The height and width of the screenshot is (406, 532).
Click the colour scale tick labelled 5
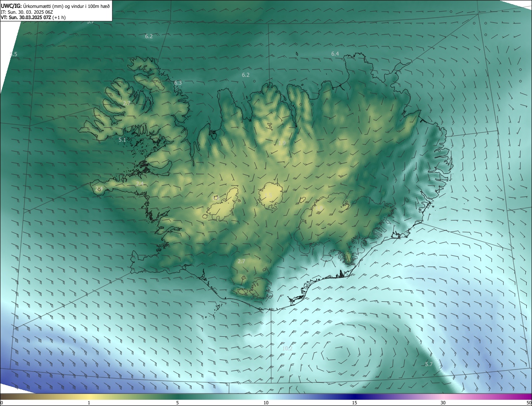tap(177, 403)
